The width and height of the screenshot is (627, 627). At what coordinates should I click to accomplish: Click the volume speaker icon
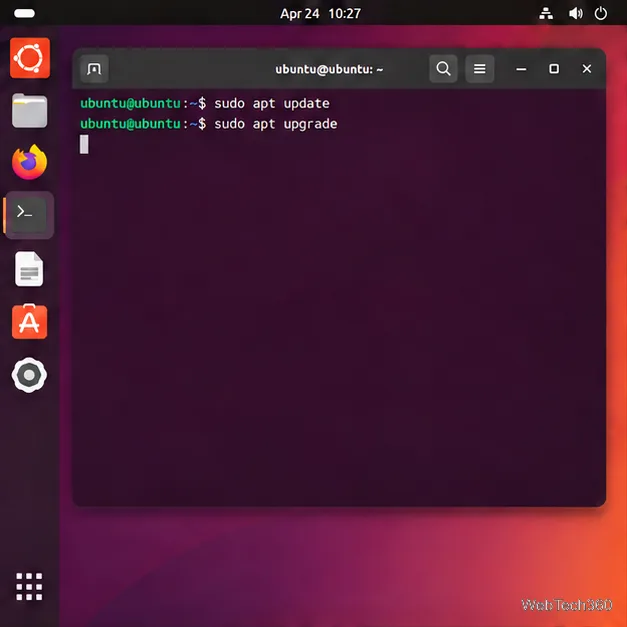coord(575,14)
